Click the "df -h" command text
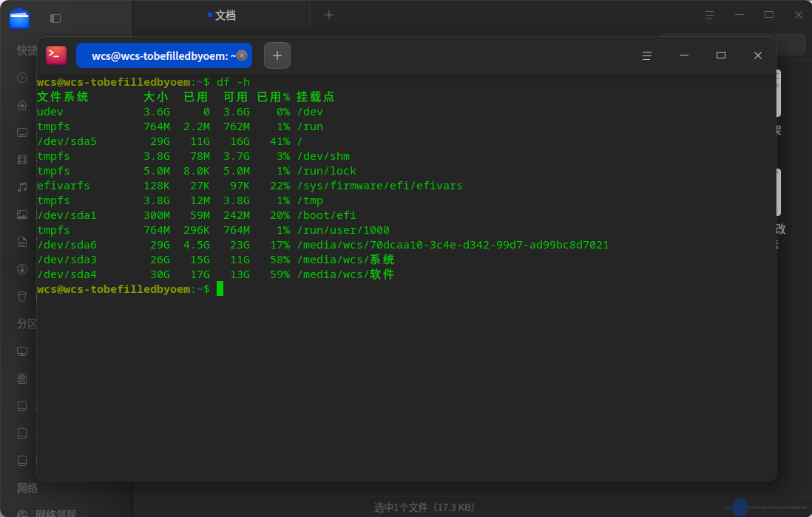Screen dimensions: 812x517 (x=233, y=82)
